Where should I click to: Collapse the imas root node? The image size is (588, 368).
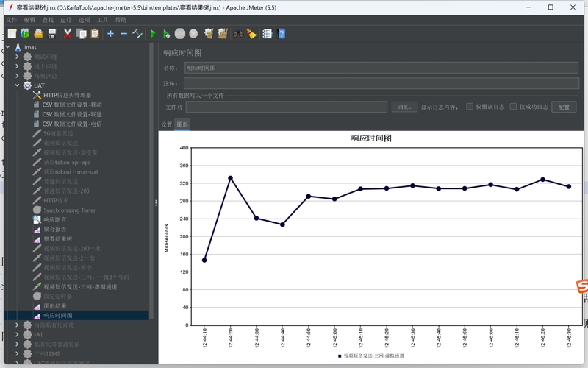coord(8,47)
